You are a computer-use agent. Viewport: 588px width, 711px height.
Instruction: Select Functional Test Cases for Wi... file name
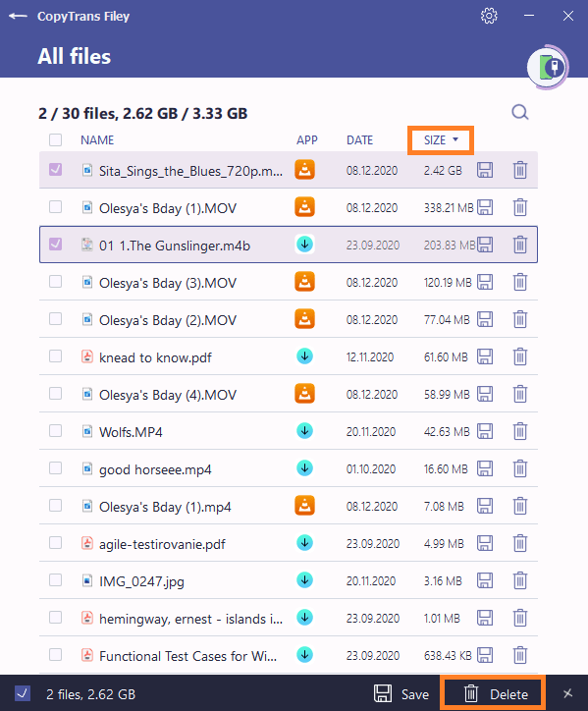coord(188,656)
